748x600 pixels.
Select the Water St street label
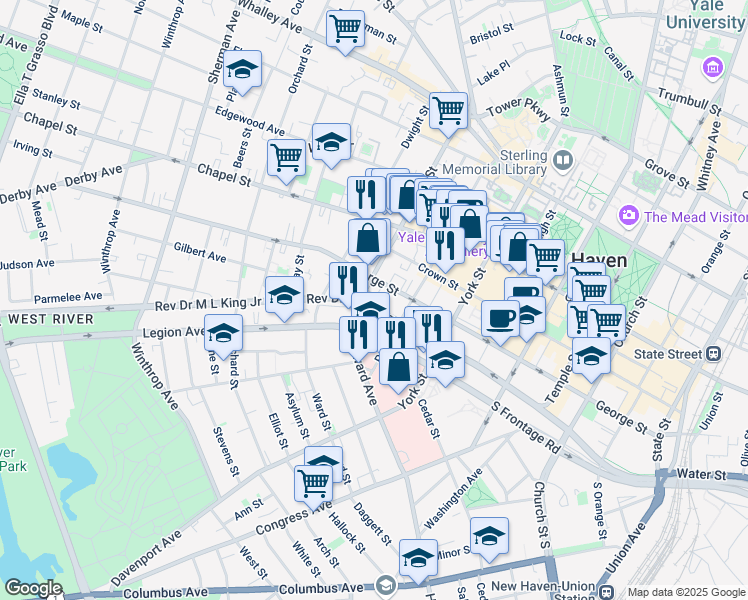coord(701,475)
